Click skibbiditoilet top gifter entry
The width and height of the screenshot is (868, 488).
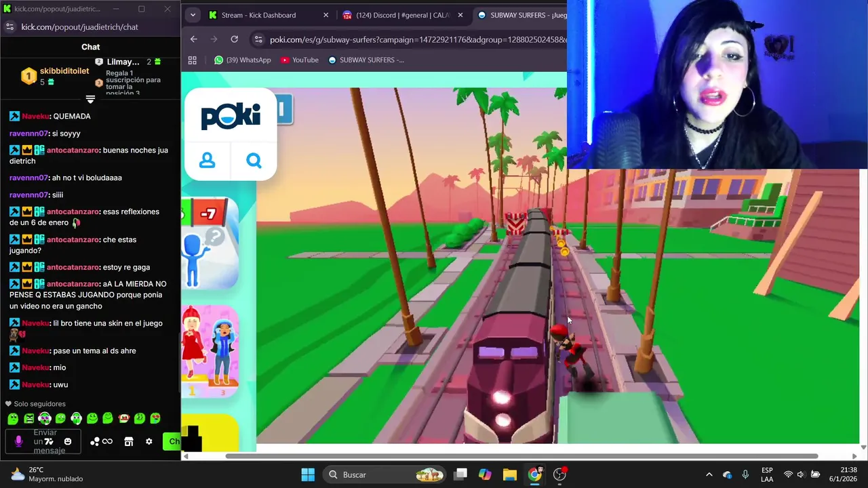[x=56, y=76]
